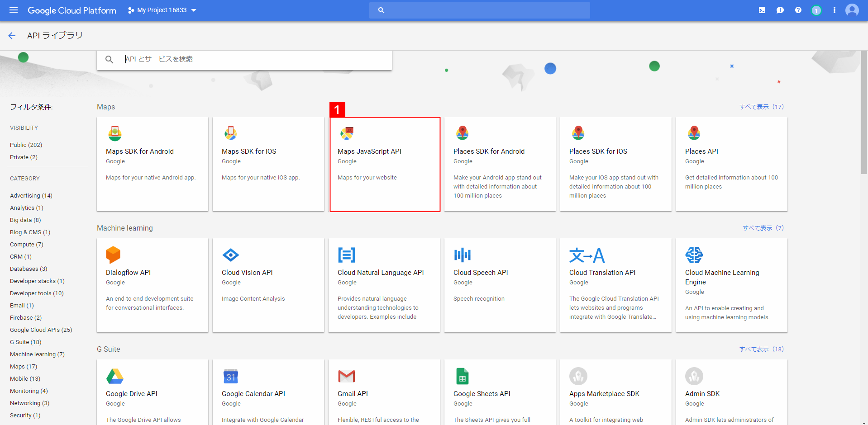This screenshot has height=425, width=868.
Task: Show all 7 Machine learning APIs
Action: (763, 228)
